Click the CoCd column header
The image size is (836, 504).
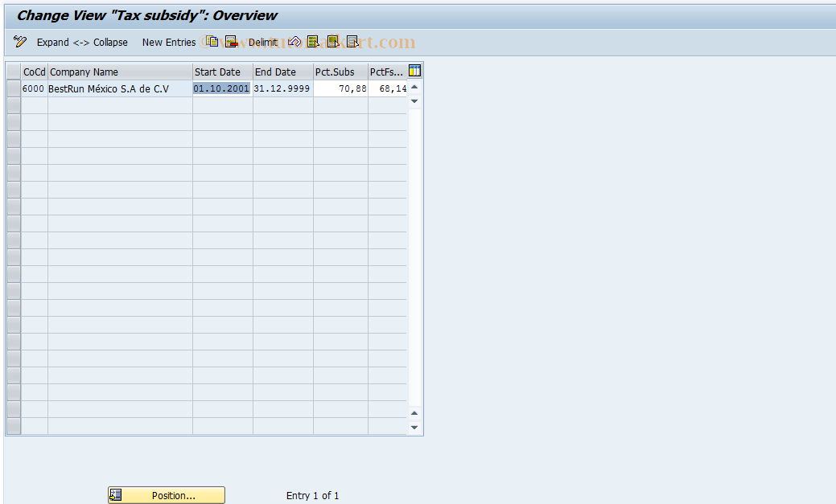(34, 72)
